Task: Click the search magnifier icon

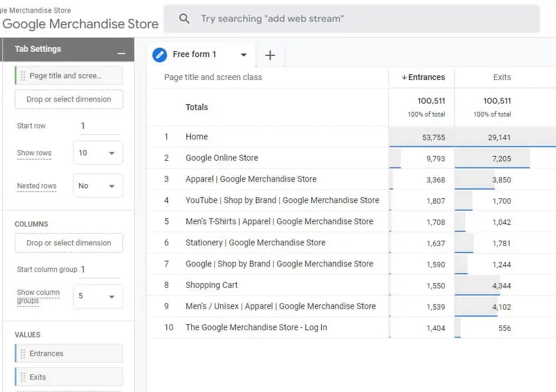Action: point(184,19)
